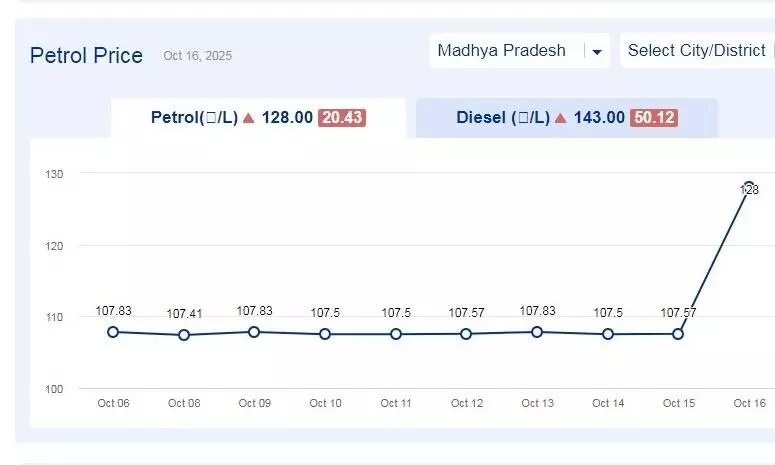Click the Oct 12 point on chart
Viewport: 775px width, 465px height.
(467, 334)
